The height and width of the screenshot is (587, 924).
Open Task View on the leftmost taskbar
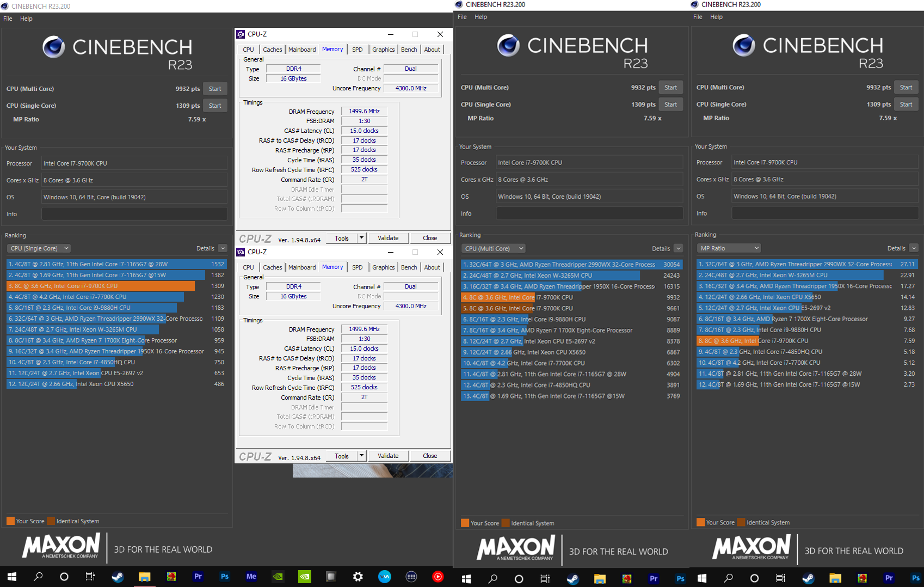click(90, 577)
